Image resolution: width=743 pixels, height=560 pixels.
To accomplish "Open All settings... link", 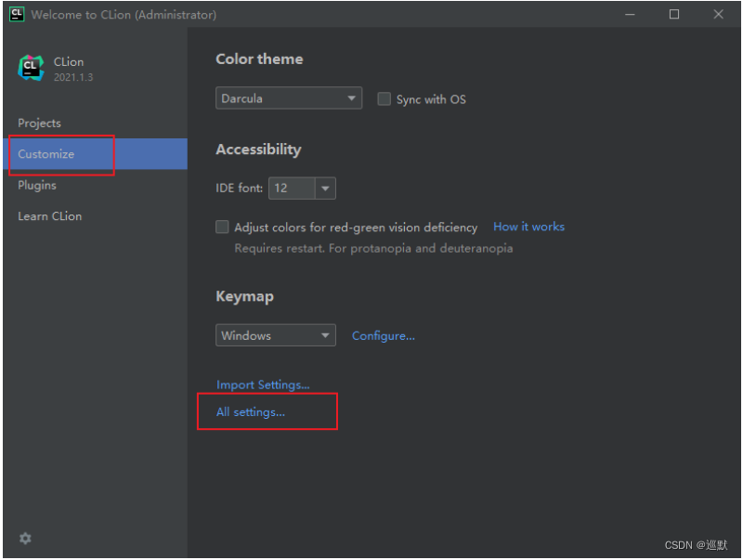I will tap(251, 412).
